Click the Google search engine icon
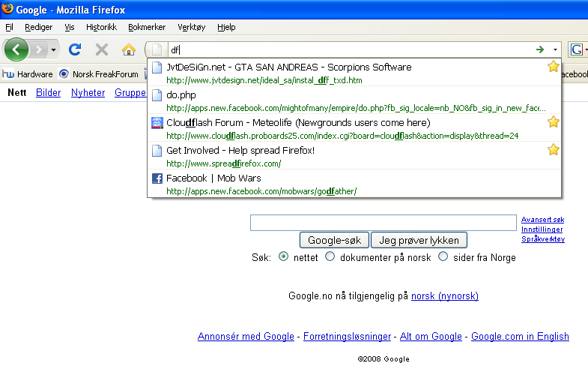Image resolution: width=588 pixels, height=384 pixels. coord(576,49)
